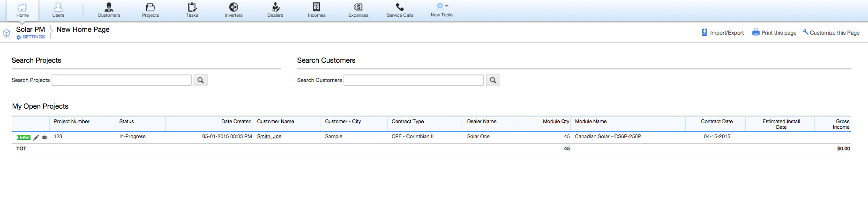
Task: Go to the Customers table
Action: coord(109,10)
